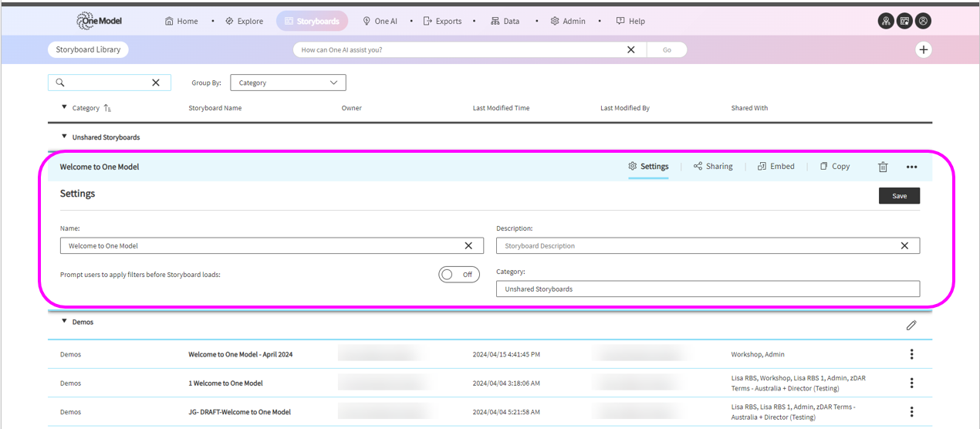Open the Help menu item
This screenshot has height=429, width=980.
coord(630,22)
